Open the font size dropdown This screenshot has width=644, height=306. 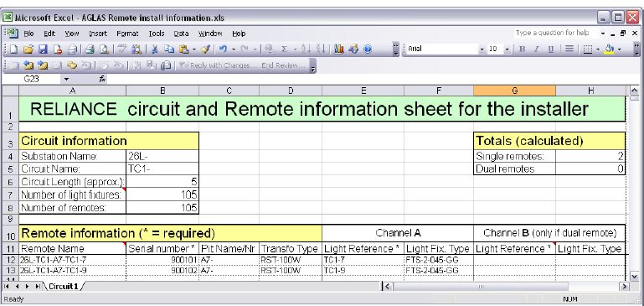[x=507, y=49]
